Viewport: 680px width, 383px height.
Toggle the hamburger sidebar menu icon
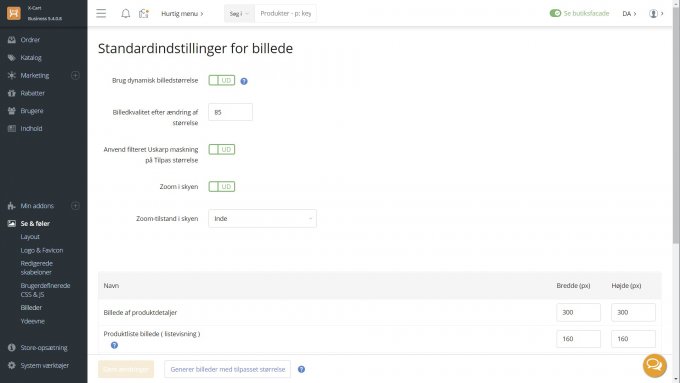101,13
